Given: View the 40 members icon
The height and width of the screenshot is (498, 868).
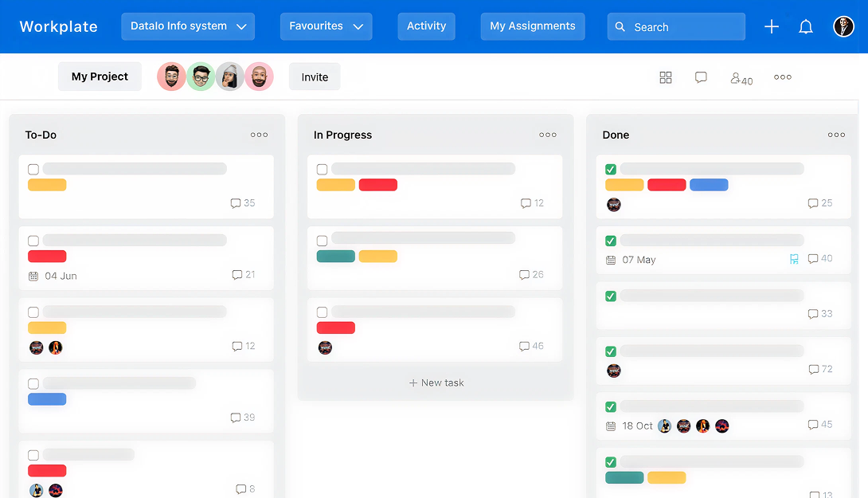Looking at the screenshot, I should pyautogui.click(x=741, y=78).
